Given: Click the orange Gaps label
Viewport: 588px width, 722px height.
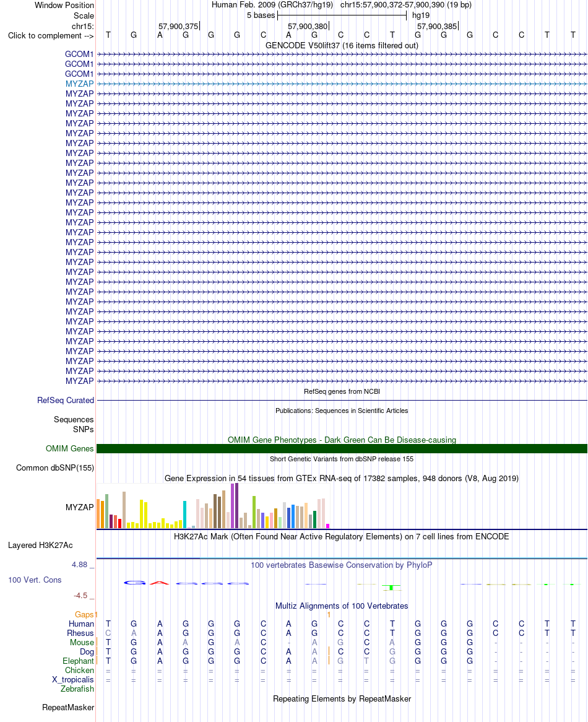Looking at the screenshot, I should 84,615.
